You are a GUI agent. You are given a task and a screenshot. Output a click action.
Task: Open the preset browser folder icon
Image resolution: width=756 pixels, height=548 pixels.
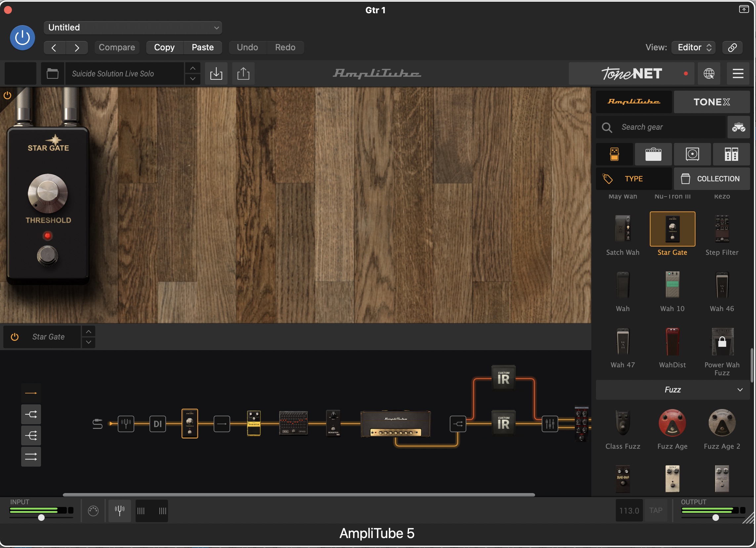pyautogui.click(x=52, y=73)
